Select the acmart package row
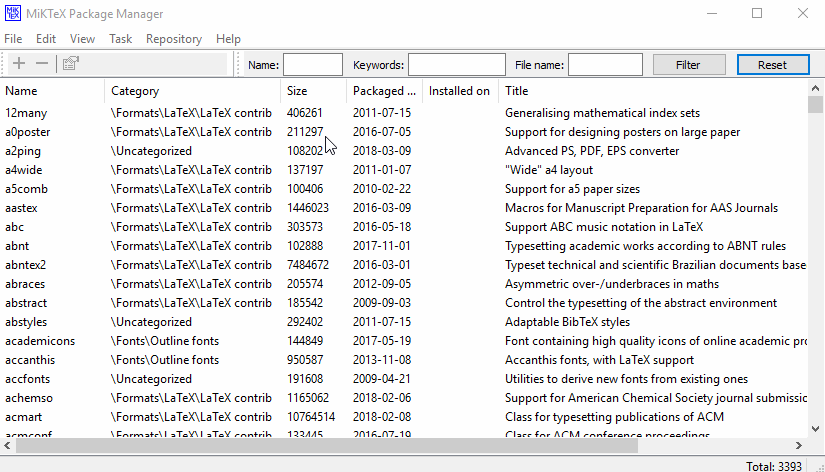825x472 pixels. 404,416
